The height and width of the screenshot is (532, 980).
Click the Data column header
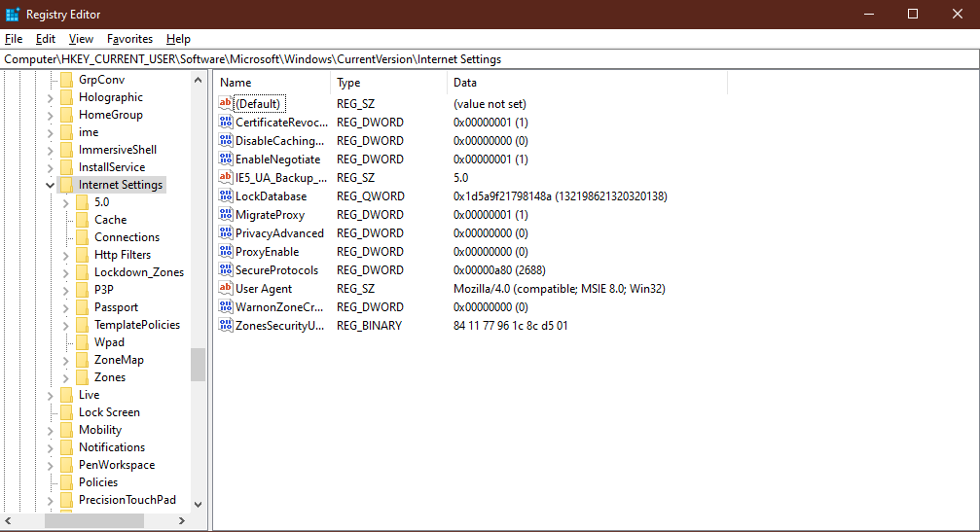click(x=587, y=83)
